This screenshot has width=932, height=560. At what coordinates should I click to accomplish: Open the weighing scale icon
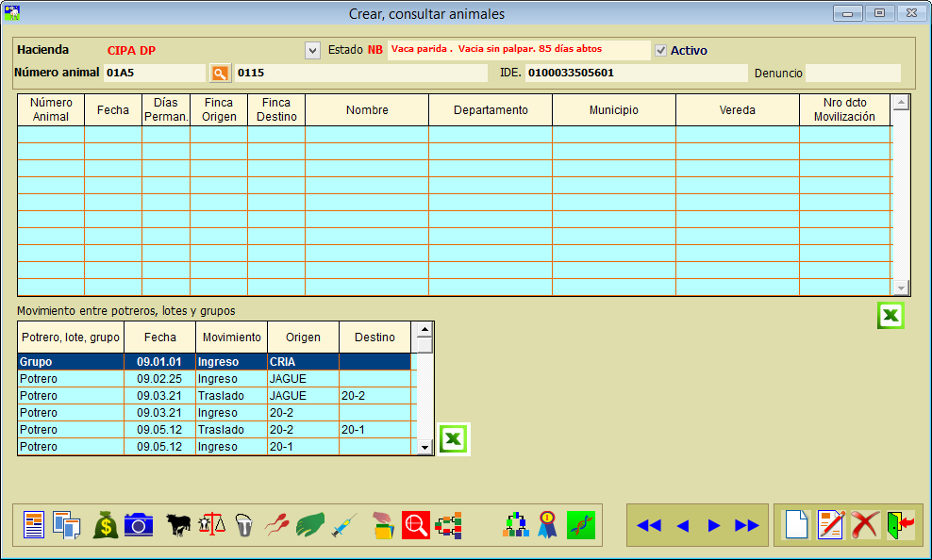(x=212, y=525)
